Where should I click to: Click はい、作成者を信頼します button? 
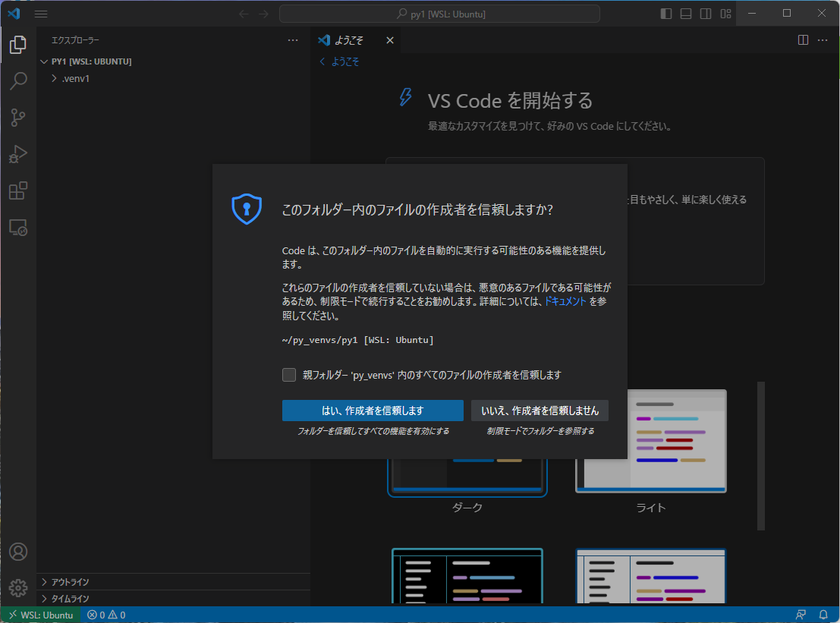pyautogui.click(x=373, y=411)
